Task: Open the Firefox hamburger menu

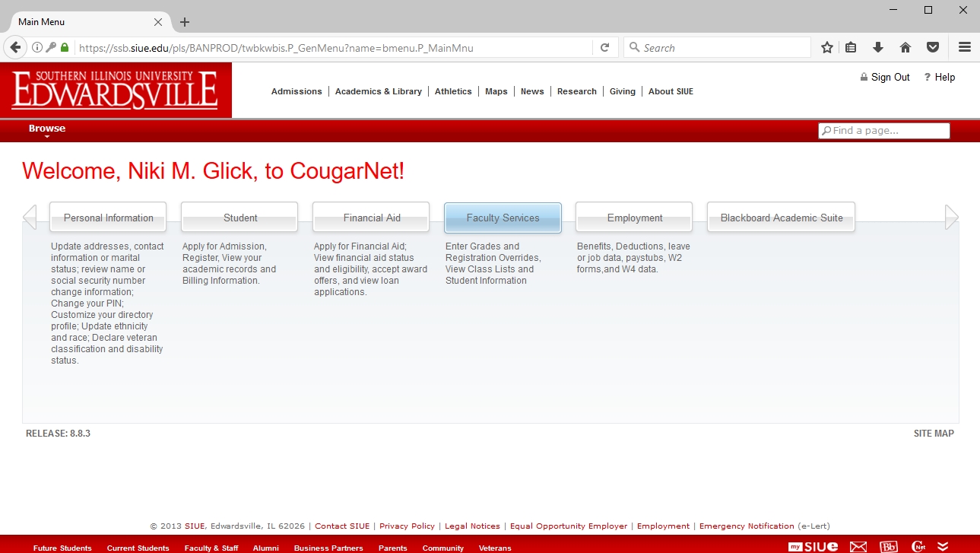Action: [x=964, y=47]
